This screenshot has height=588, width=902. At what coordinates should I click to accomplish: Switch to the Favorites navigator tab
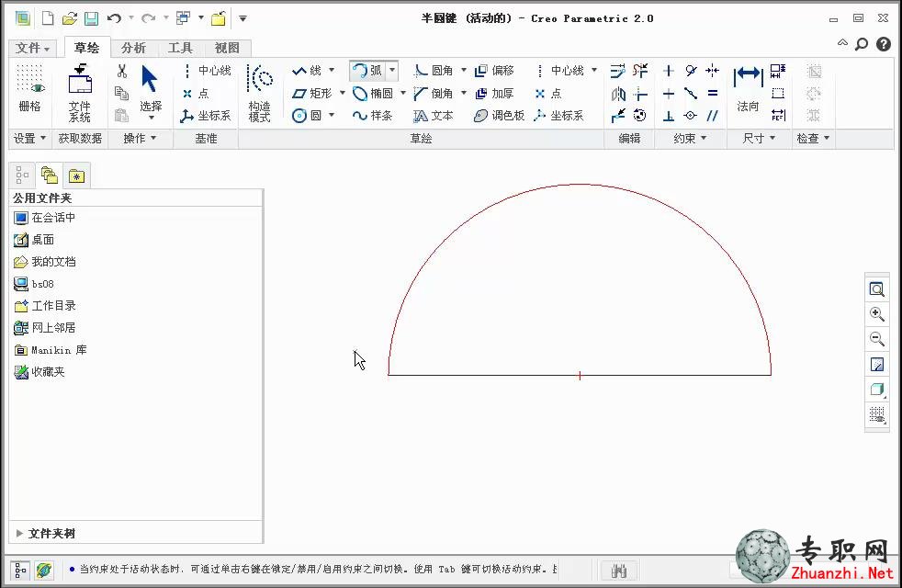76,175
